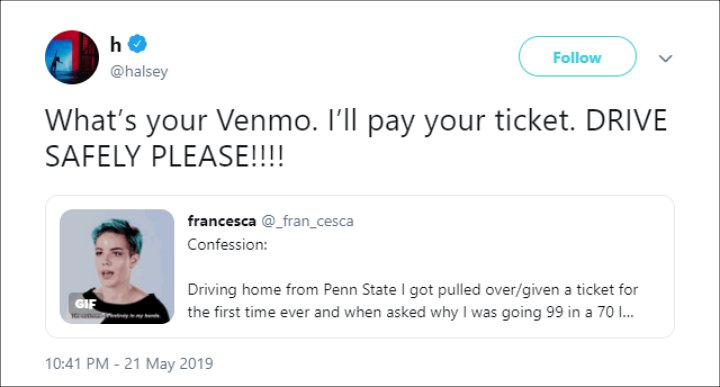Click the quoted text about Penn State ticket
Screen dimensions: 720x387
tap(412, 301)
